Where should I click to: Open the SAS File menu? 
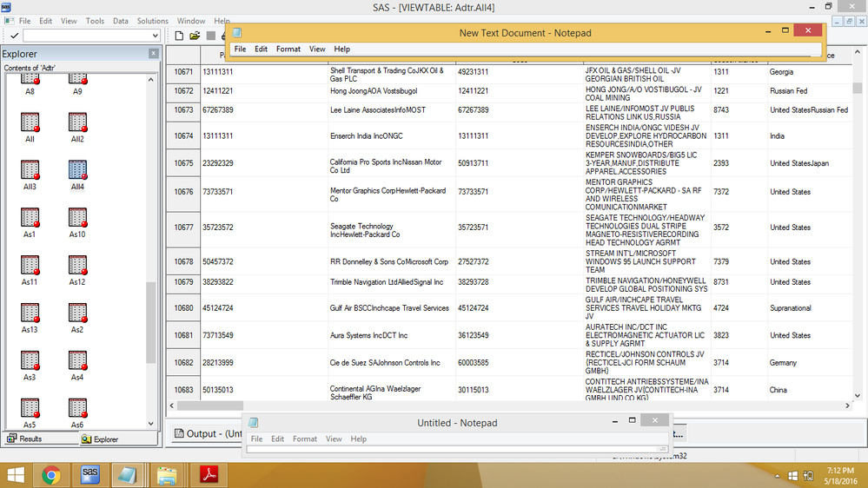click(x=25, y=21)
